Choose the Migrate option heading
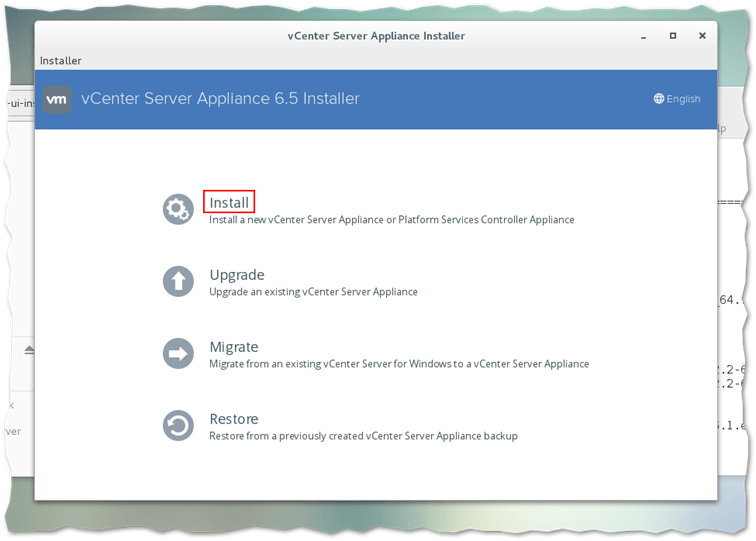Screen dimensions: 756x541 pos(234,347)
